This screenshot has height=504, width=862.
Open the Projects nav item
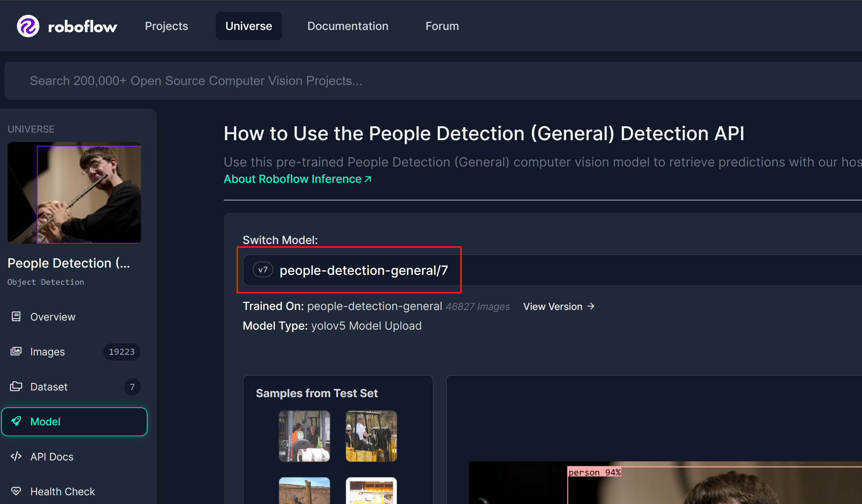coord(166,26)
